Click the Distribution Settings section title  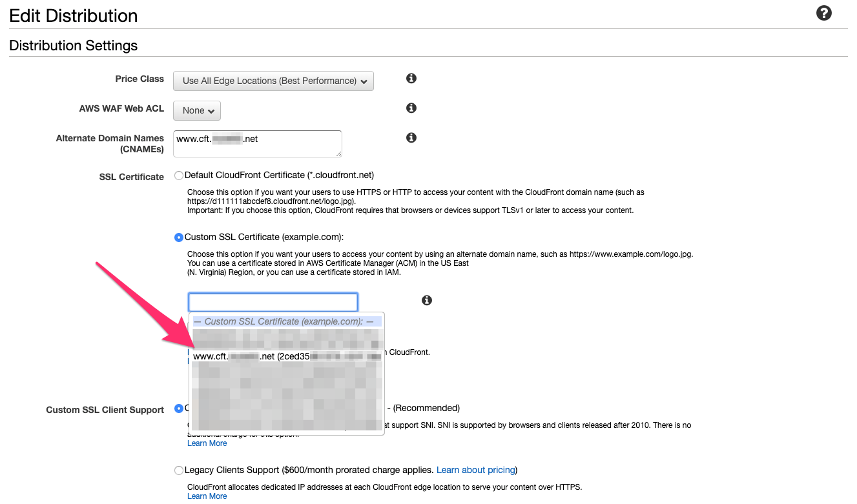[74, 46]
